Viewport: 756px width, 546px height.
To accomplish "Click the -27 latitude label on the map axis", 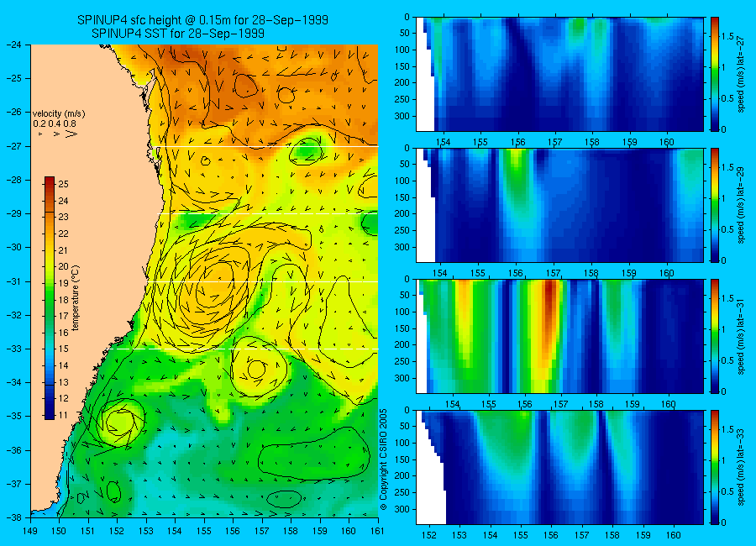I will (x=14, y=145).
